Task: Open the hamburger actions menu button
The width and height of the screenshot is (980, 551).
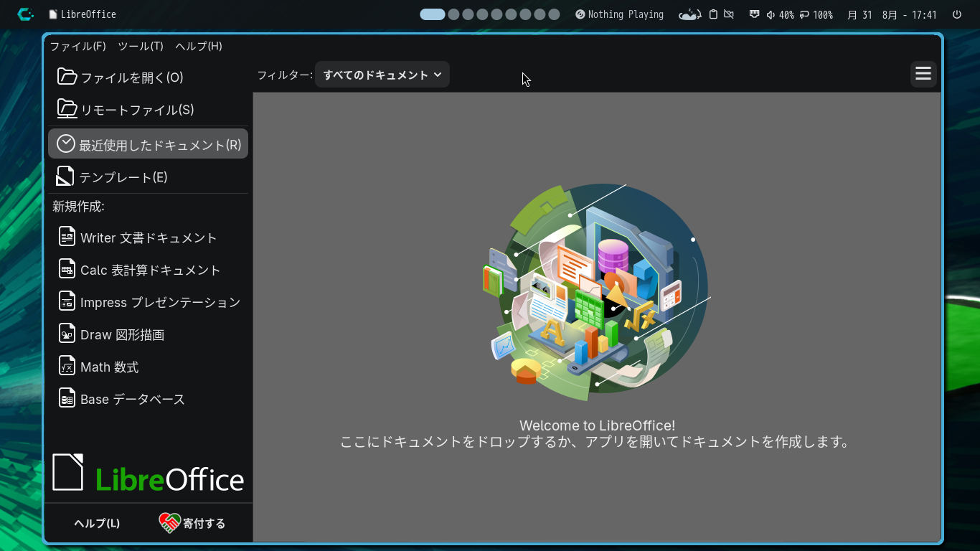Action: [923, 74]
